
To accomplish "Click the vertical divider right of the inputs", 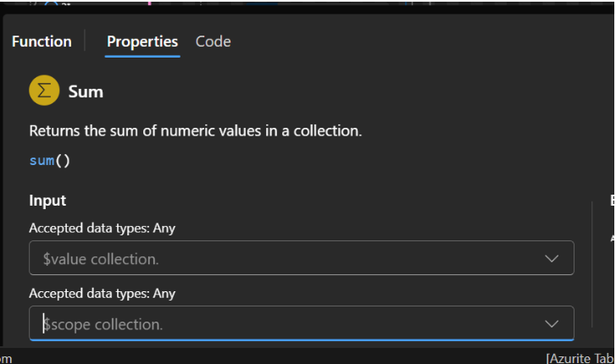I will tap(591, 271).
